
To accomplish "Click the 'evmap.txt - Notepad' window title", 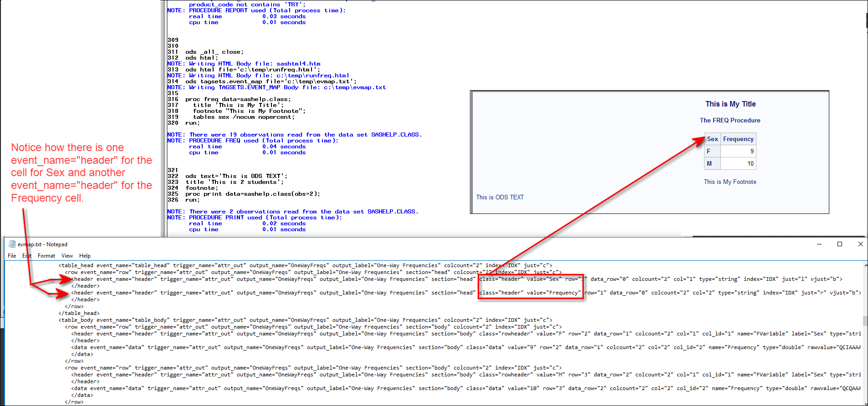I will pos(43,244).
